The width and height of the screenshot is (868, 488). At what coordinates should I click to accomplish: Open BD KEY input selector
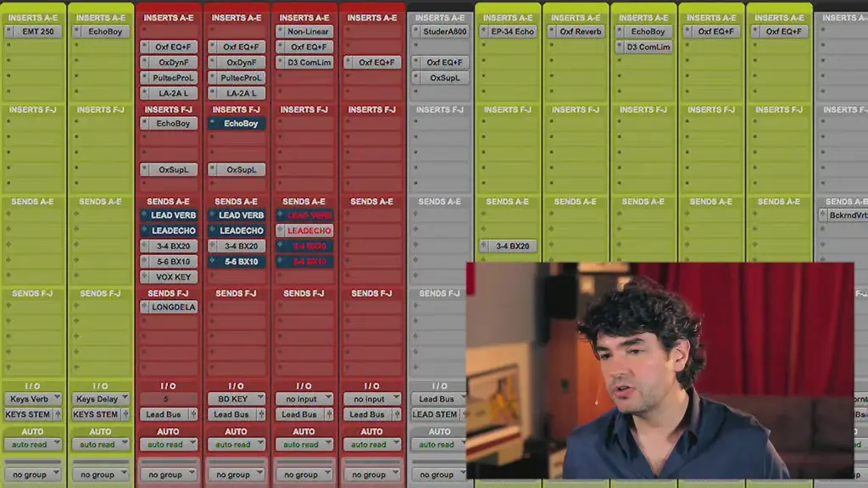[x=236, y=398]
